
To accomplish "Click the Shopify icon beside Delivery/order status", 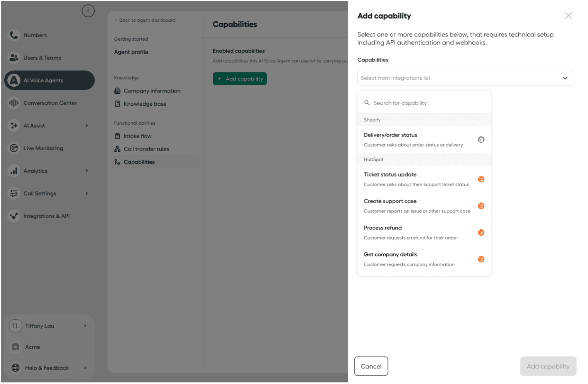I will pyautogui.click(x=481, y=140).
